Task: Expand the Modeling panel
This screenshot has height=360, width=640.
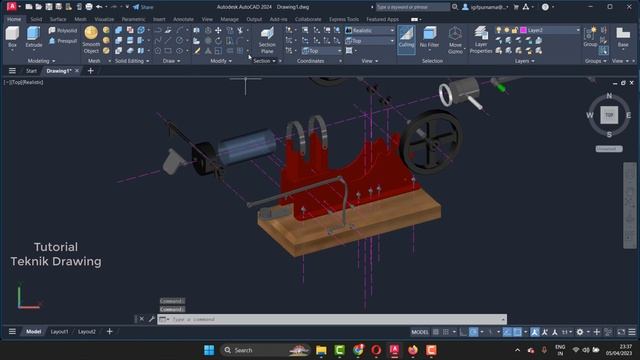Action: [x=41, y=61]
